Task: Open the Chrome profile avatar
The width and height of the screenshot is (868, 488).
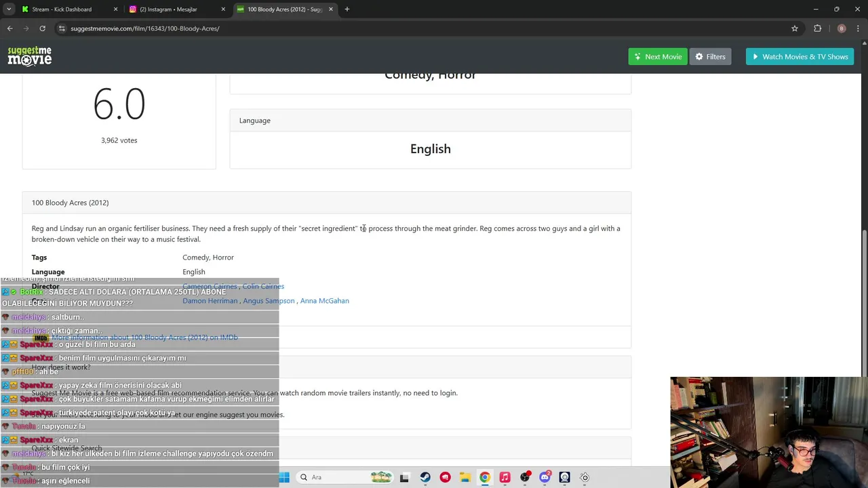Action: [841, 28]
